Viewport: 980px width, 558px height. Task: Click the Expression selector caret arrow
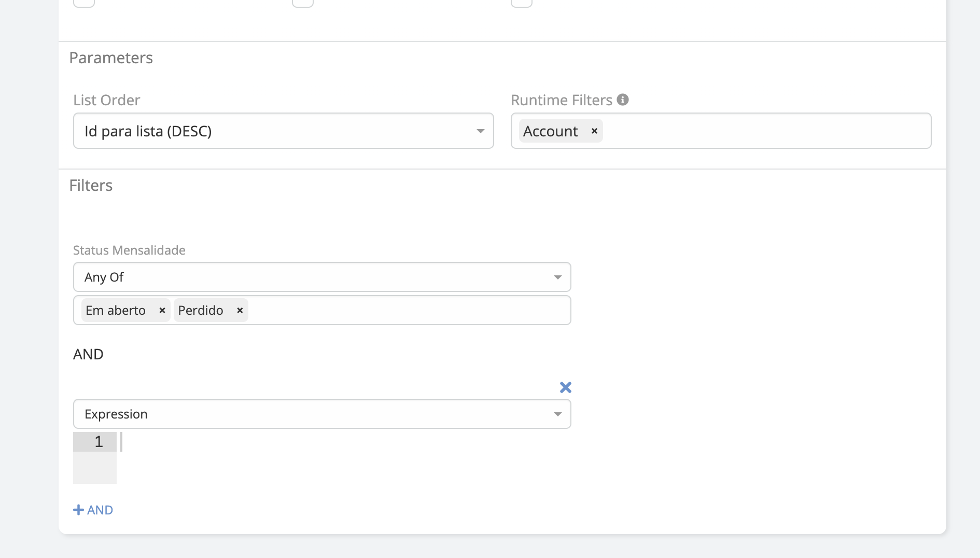click(557, 414)
